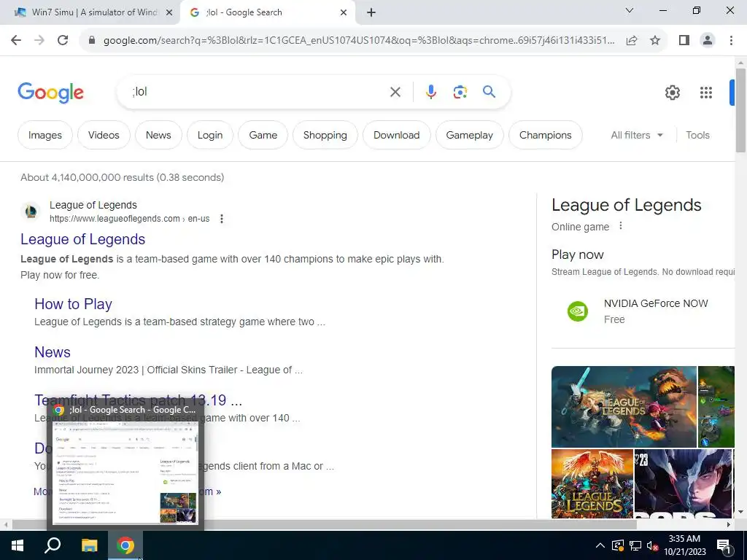Open the Google apps grid

click(x=706, y=93)
